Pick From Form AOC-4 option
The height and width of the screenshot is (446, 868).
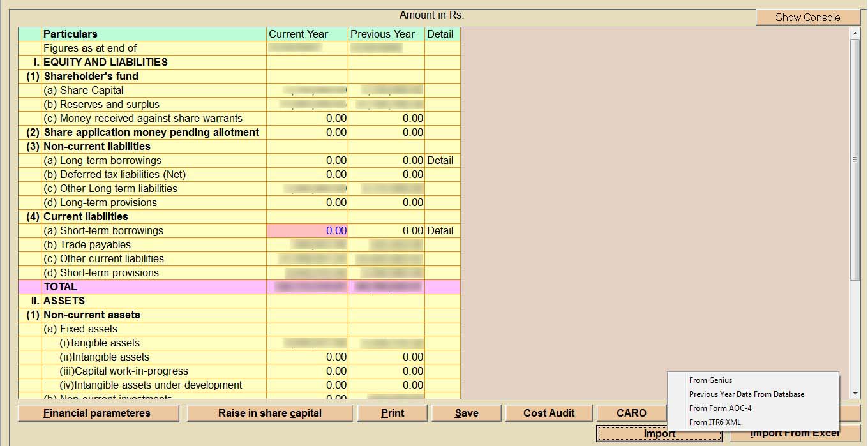[x=720, y=408]
